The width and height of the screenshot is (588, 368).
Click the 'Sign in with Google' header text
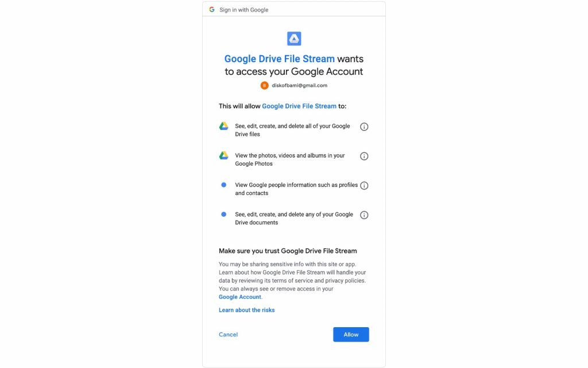244,10
